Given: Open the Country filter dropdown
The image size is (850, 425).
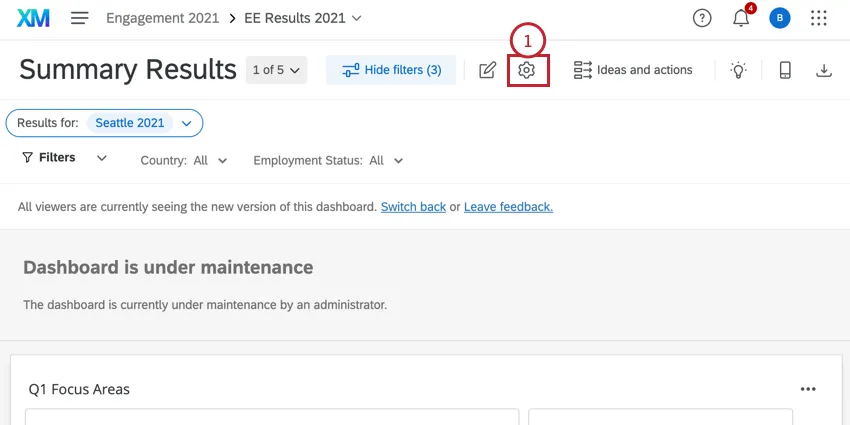Looking at the screenshot, I should click(184, 160).
